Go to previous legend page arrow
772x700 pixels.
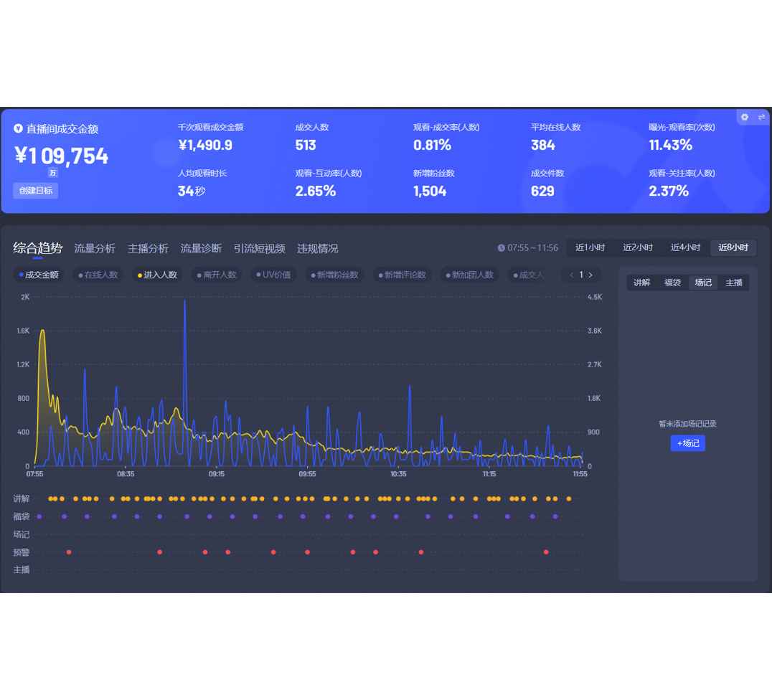(571, 275)
